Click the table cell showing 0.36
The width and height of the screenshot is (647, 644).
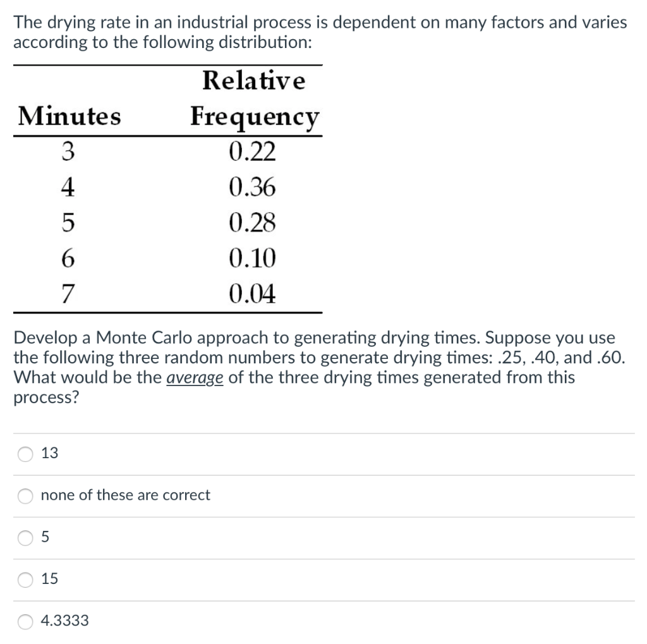click(254, 186)
